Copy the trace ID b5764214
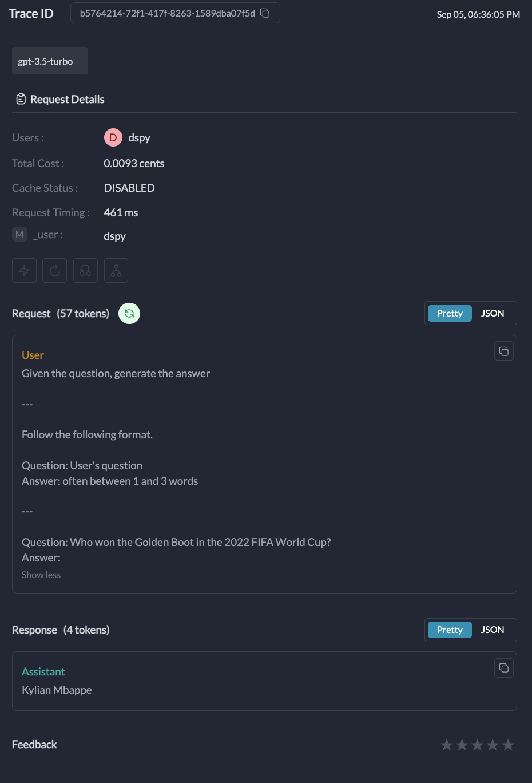Image resolution: width=532 pixels, height=783 pixels. (264, 13)
